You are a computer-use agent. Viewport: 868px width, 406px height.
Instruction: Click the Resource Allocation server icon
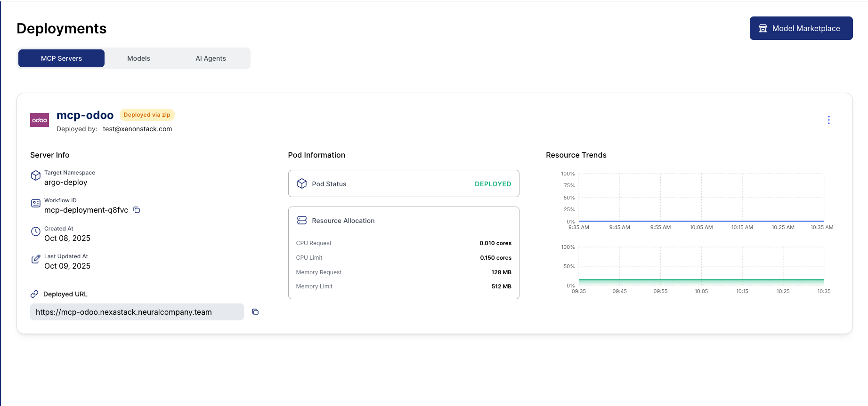click(302, 220)
